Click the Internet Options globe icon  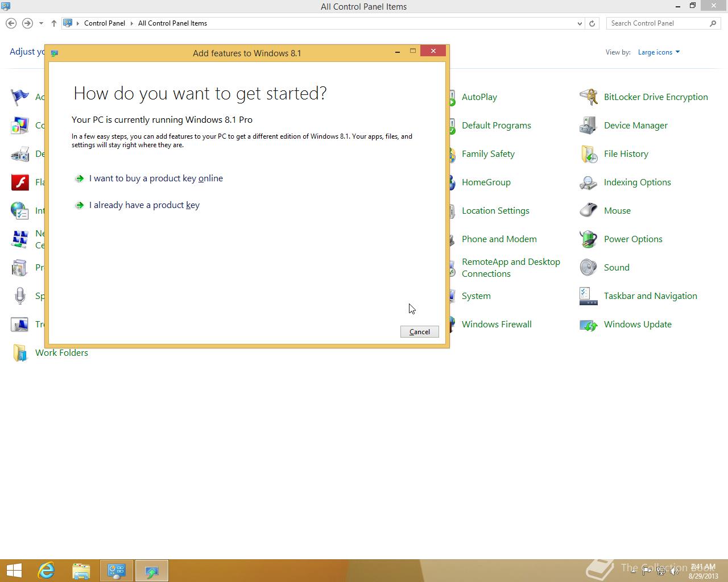pyautogui.click(x=20, y=211)
